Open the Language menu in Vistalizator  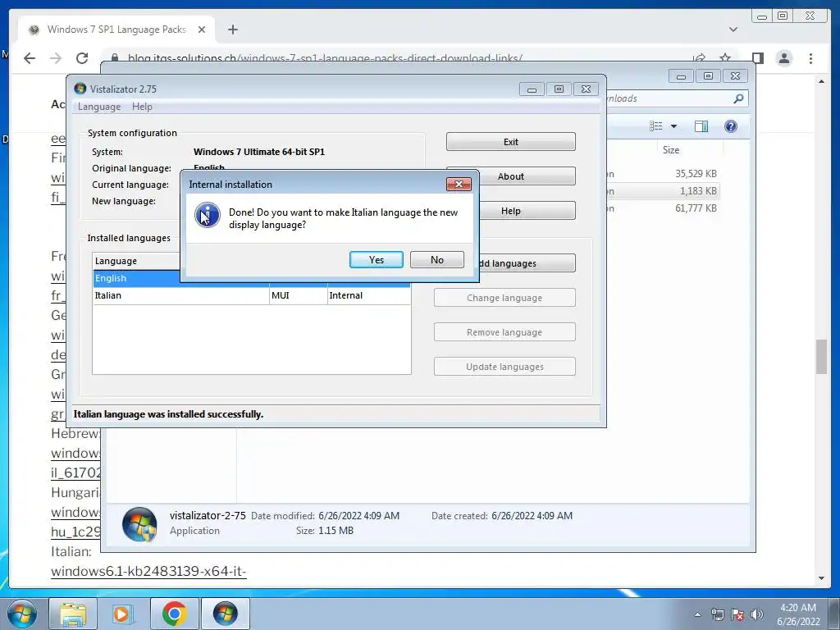99,107
